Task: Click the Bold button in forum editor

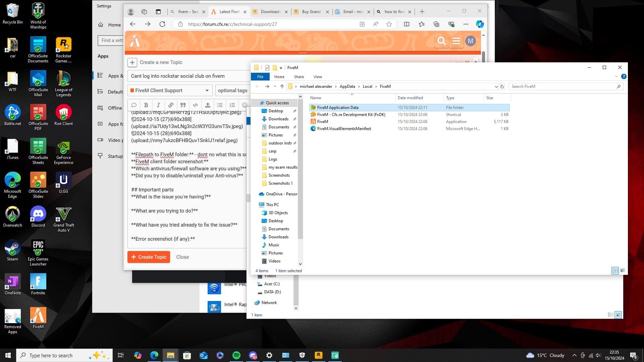Action: pyautogui.click(x=146, y=105)
